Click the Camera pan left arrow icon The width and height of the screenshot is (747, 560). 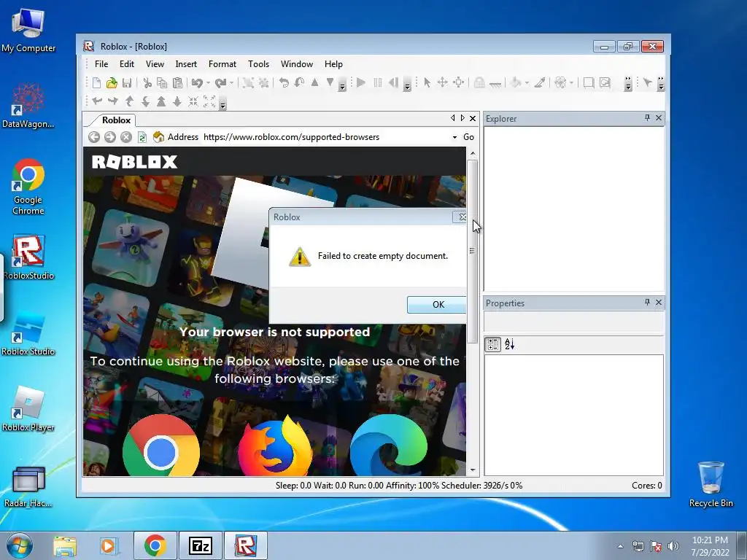97,101
